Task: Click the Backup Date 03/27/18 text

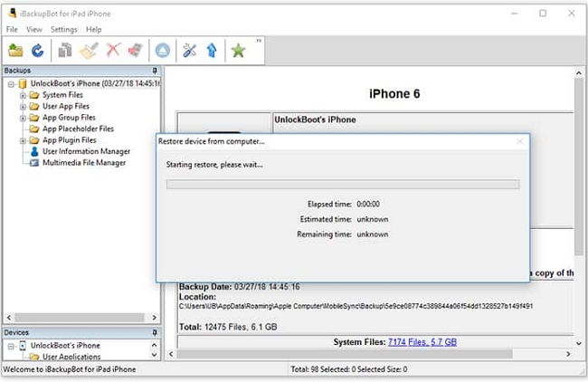Action: (x=239, y=287)
